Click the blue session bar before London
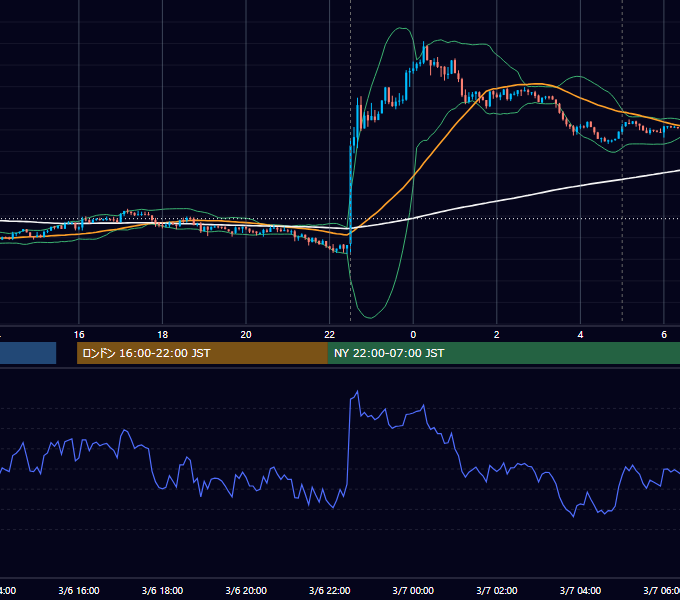 [28, 353]
